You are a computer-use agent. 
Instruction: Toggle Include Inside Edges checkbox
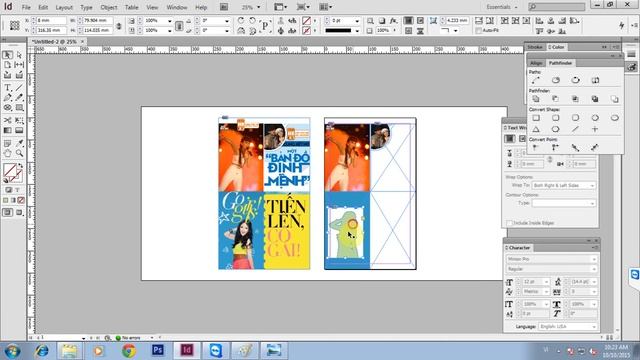(x=509, y=223)
